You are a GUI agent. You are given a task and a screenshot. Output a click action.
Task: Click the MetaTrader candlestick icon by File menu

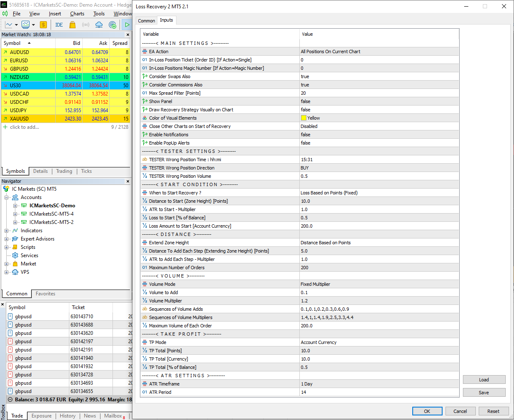click(x=5, y=14)
